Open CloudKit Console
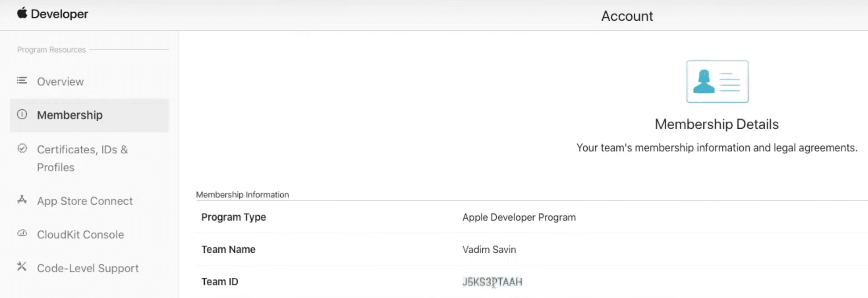Viewport: 868px width, 298px height. click(80, 235)
